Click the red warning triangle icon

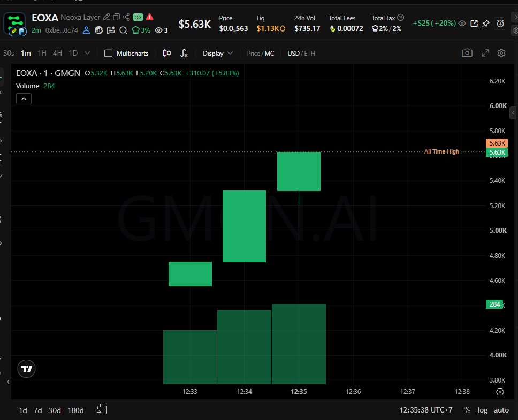(150, 17)
